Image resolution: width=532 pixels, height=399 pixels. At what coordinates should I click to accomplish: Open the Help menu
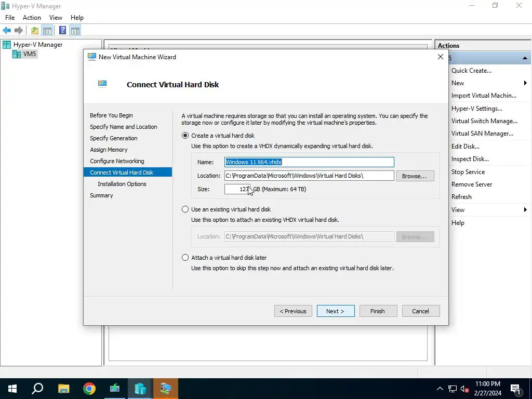[77, 18]
